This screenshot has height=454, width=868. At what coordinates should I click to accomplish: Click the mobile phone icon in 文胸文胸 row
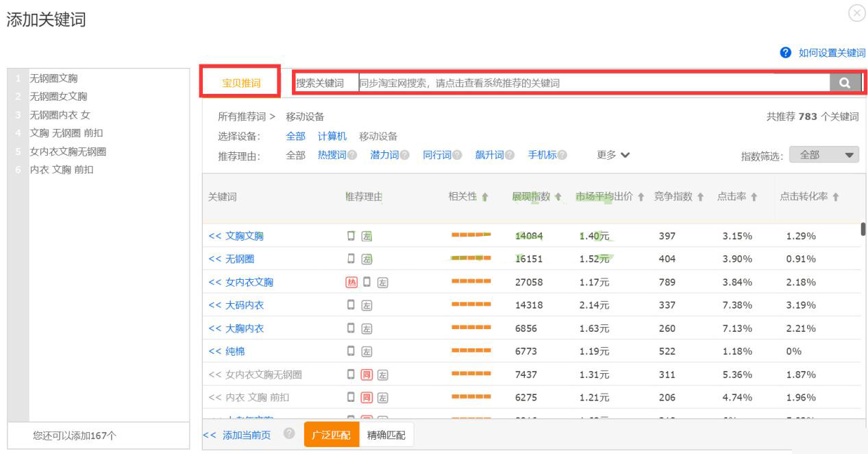[349, 235]
